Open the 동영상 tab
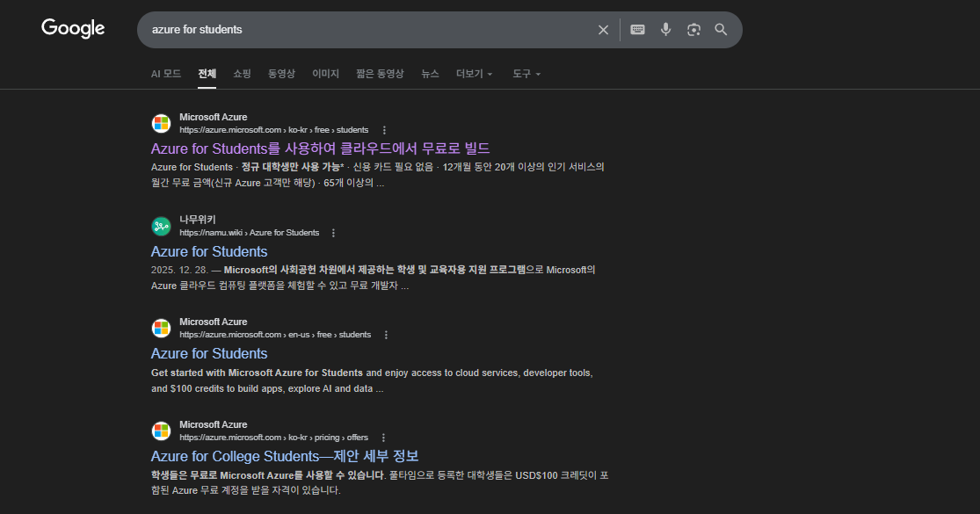980x514 pixels. pyautogui.click(x=281, y=74)
